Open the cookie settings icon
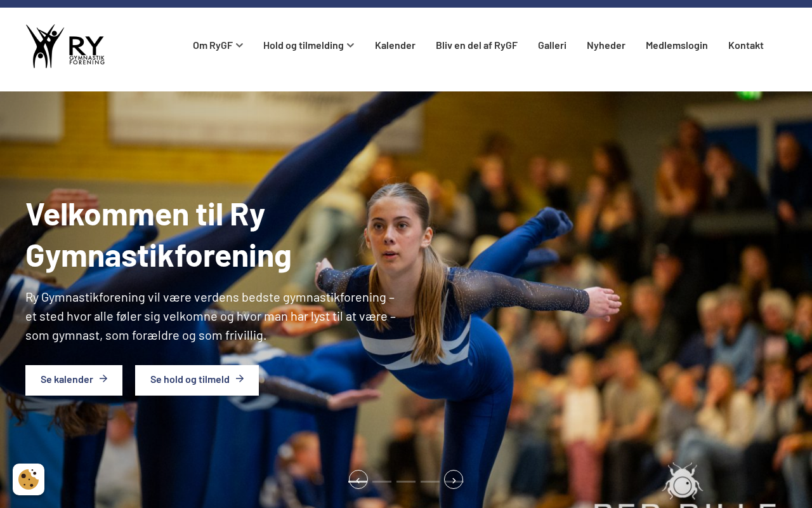812x508 pixels. coord(29,479)
